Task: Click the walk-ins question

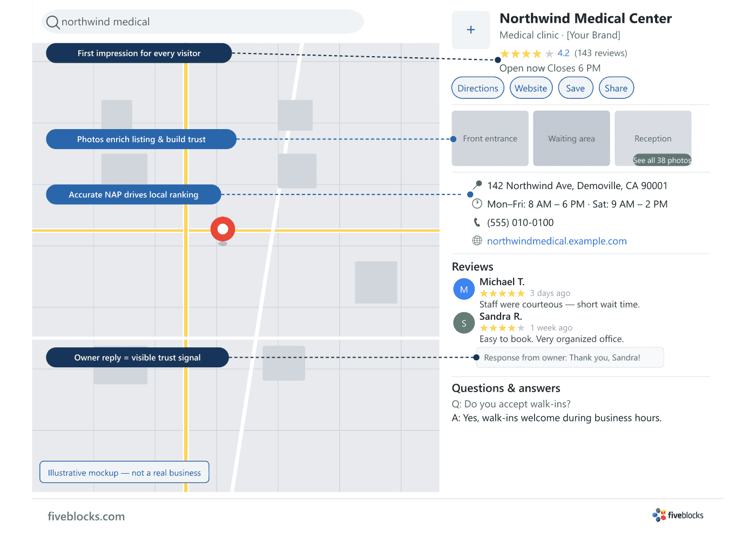Action: pos(511,404)
